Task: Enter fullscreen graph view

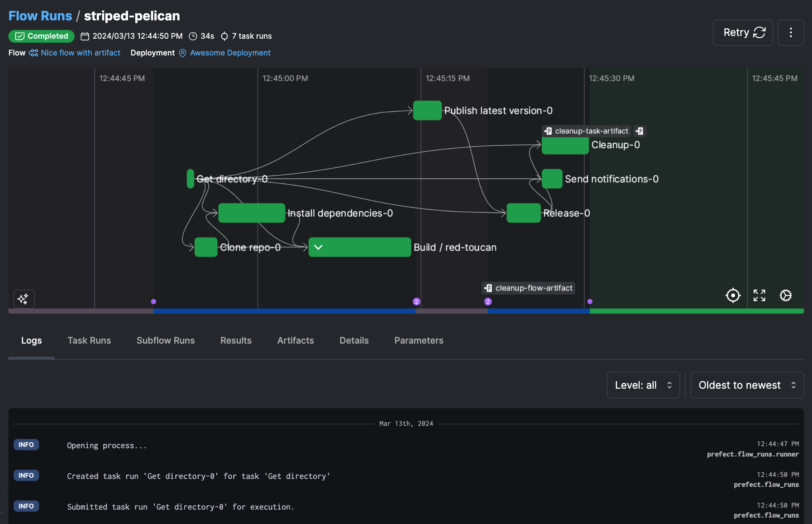Action: (759, 296)
